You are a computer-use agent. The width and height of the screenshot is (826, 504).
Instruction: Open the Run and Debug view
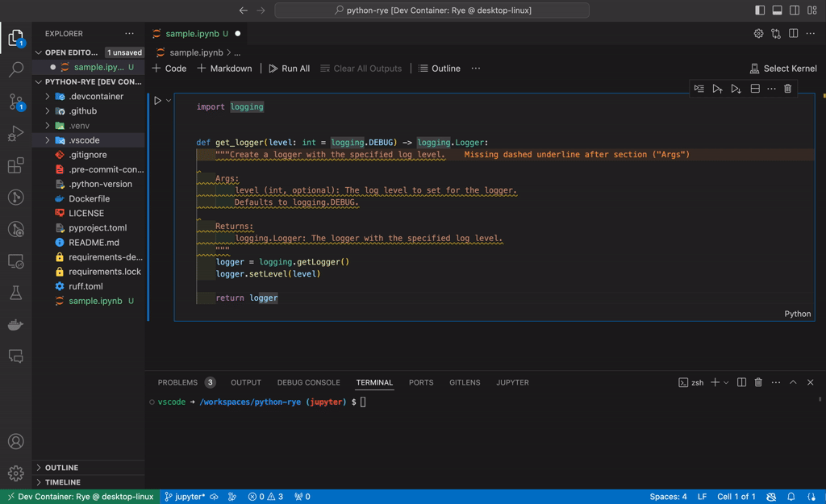pos(16,133)
